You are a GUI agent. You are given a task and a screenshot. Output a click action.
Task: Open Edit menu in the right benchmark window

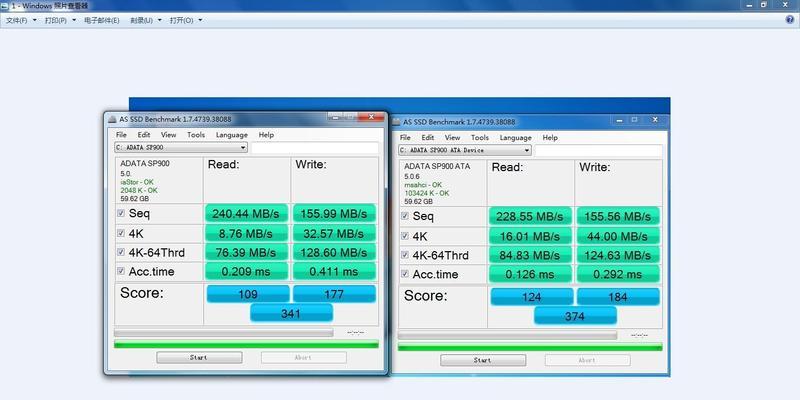(428, 138)
